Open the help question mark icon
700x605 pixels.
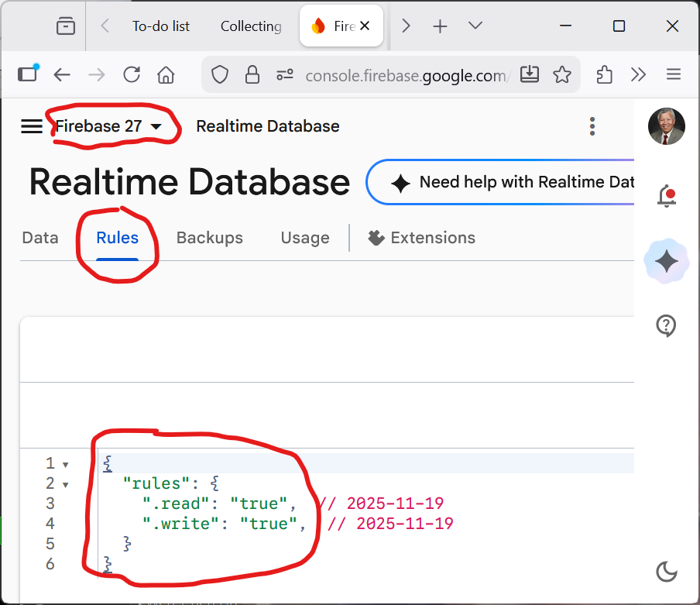click(666, 326)
